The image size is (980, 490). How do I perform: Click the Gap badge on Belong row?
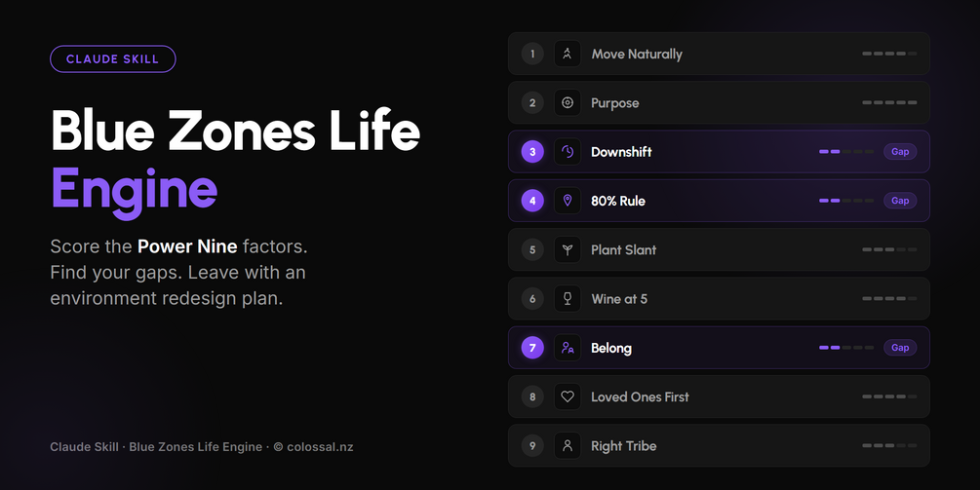900,348
